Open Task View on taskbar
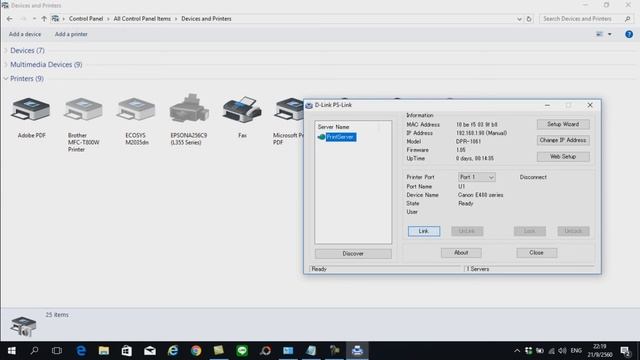Screen dimensions: 640x360 point(57,351)
